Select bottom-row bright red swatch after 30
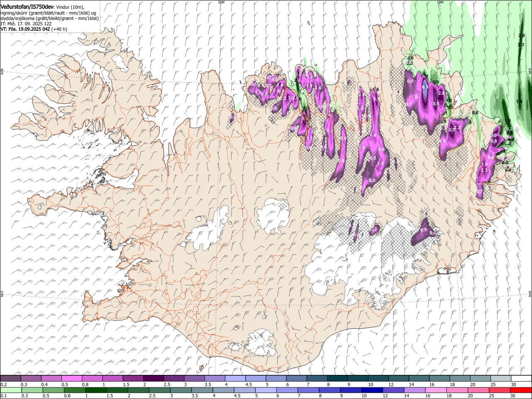The height and width of the screenshot is (399, 532). click(522, 390)
